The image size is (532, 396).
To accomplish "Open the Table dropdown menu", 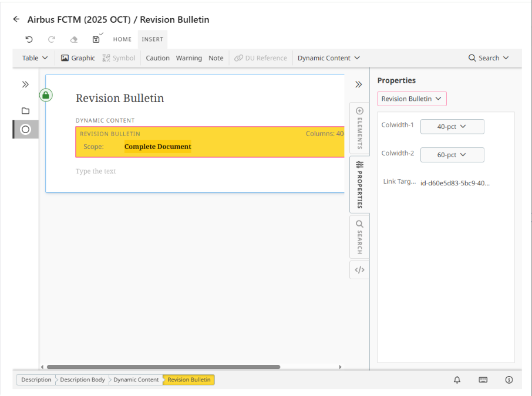I will point(35,58).
